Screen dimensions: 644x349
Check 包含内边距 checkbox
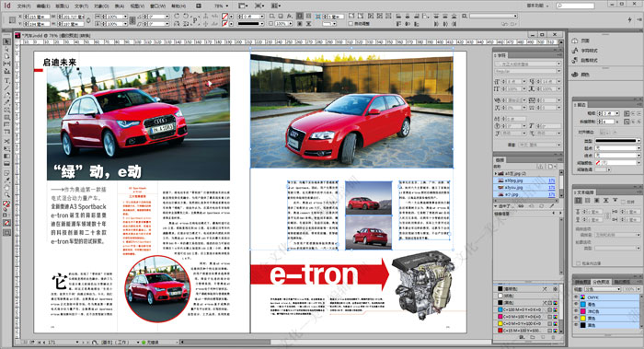579,263
